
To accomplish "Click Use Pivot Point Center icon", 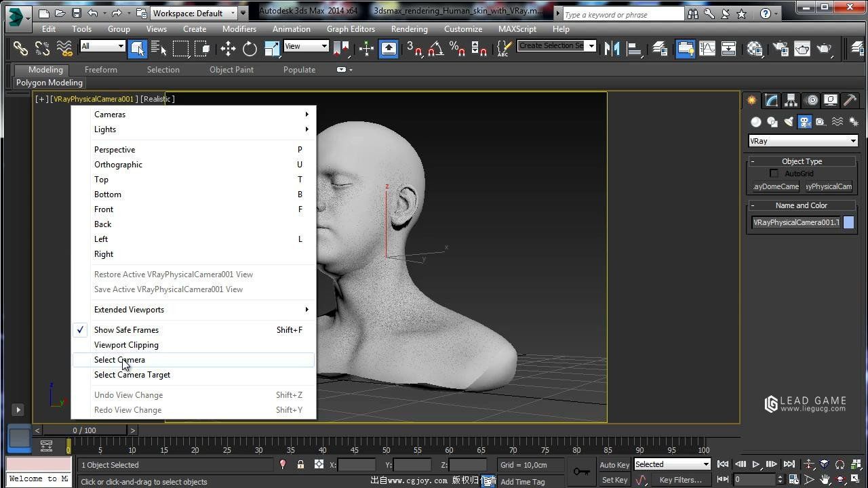I will click(x=340, y=48).
